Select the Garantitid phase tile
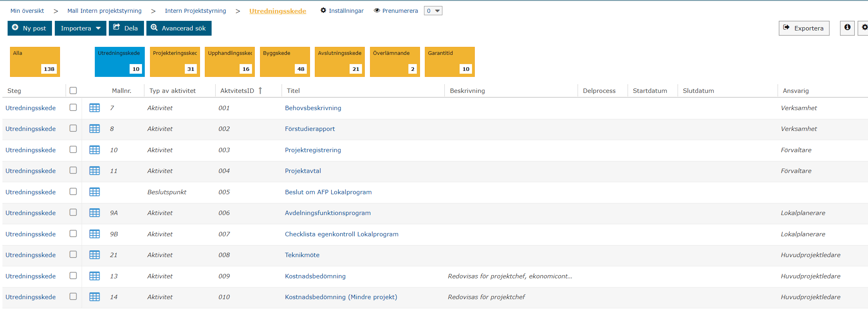This screenshot has height=336, width=868. pos(449,62)
